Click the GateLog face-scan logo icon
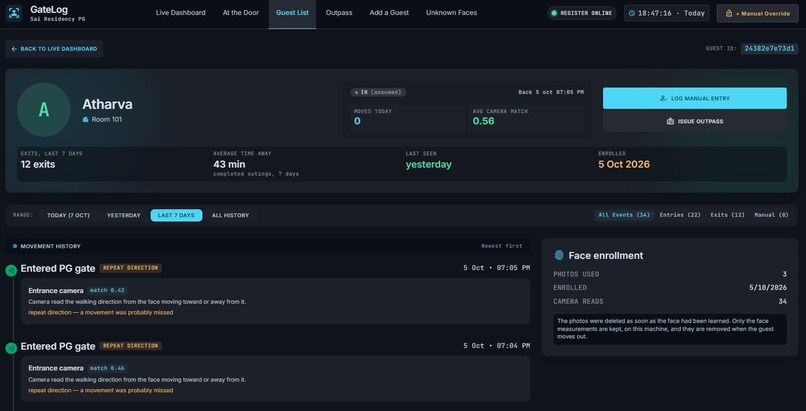 click(14, 13)
